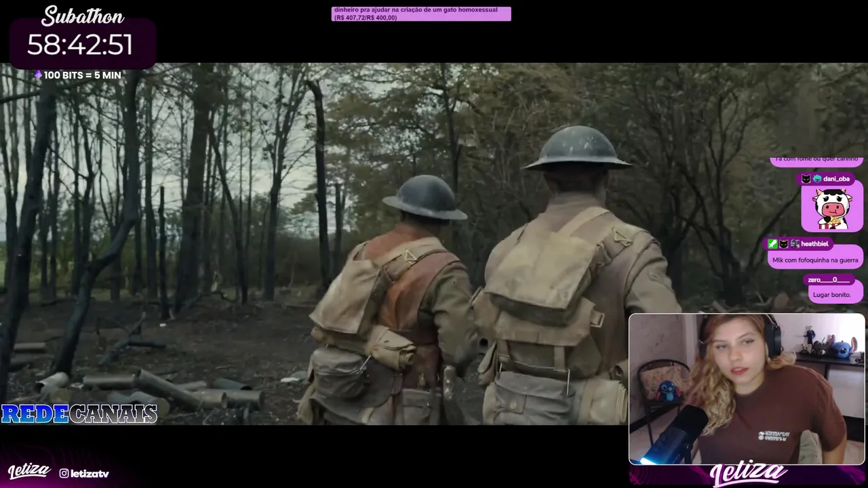The image size is (868, 488).
Task: Click the 'letizatv' Instagram handle text
Action: [x=90, y=474]
